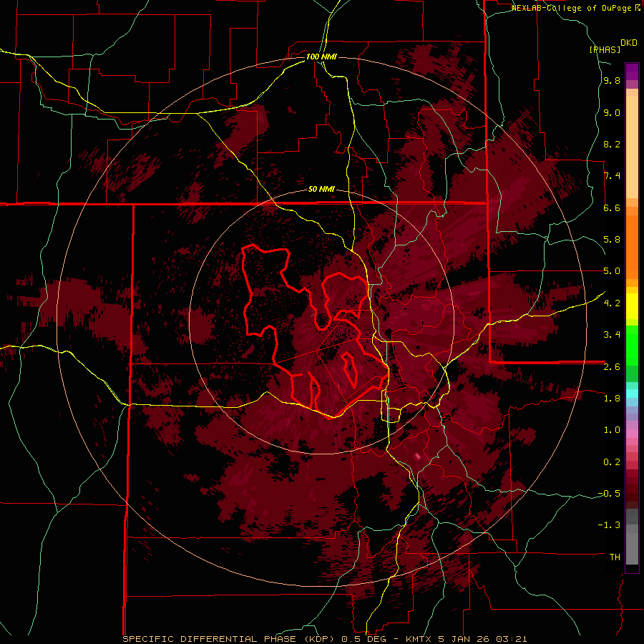Click the 6.6 value on the color scale
Screen dimensions: 644x644
612,208
